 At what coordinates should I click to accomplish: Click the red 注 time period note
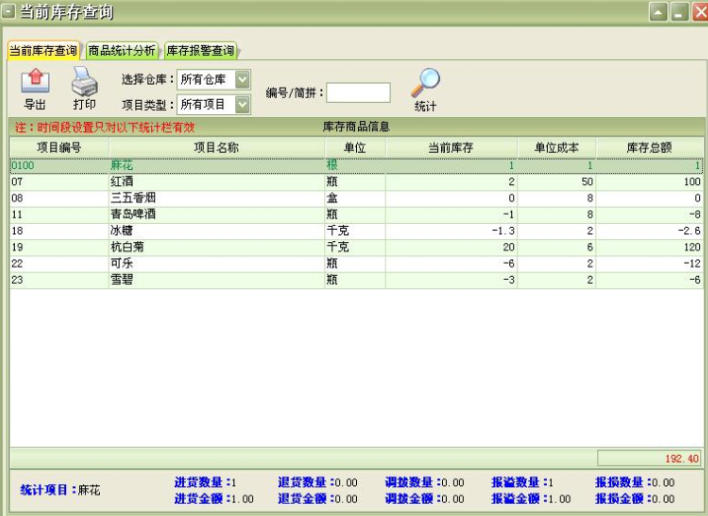coord(105,127)
